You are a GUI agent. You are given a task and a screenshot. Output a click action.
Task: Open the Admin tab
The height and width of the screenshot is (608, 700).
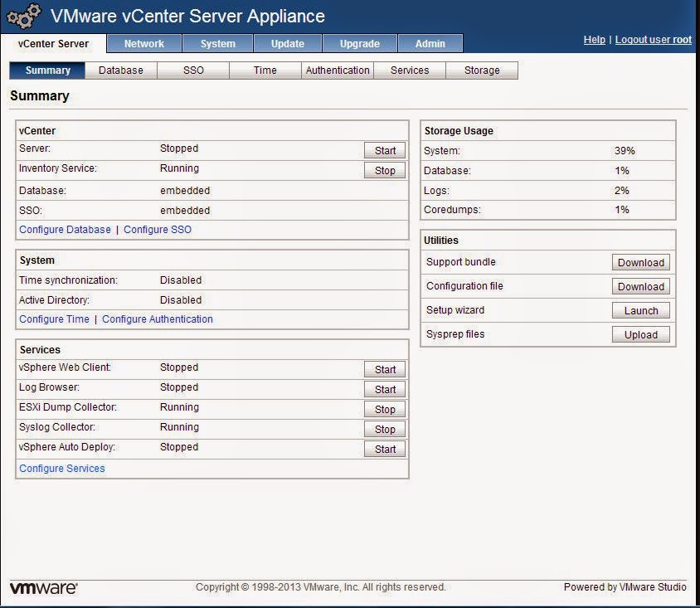click(x=430, y=44)
